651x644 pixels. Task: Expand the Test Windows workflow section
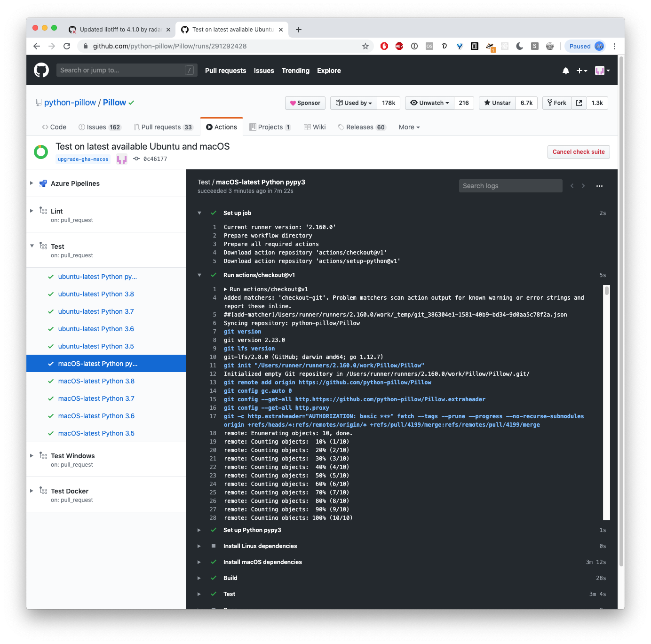[x=32, y=455]
